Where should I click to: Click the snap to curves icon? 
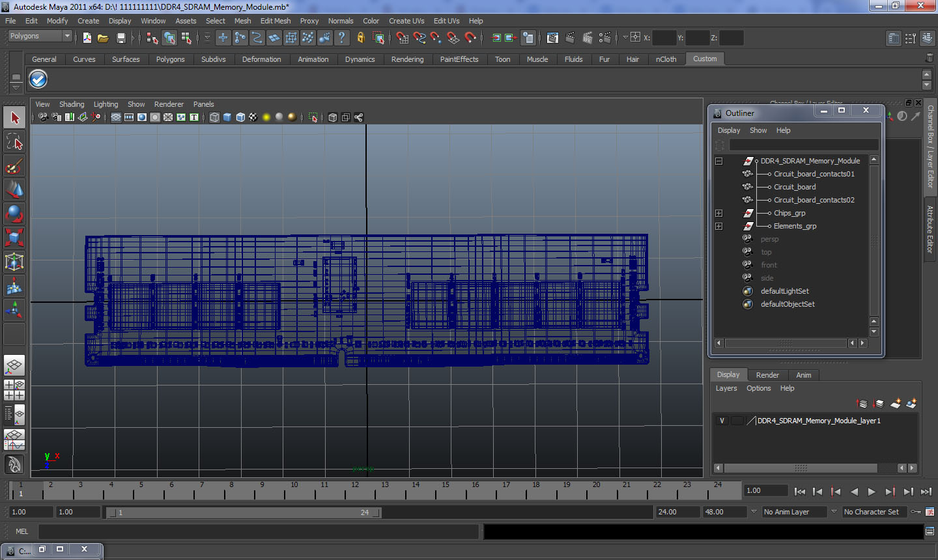419,38
